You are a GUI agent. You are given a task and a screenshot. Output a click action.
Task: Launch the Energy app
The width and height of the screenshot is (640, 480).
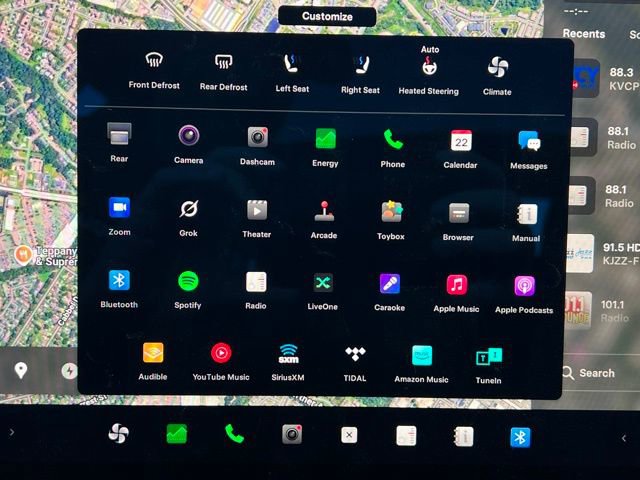(x=325, y=139)
